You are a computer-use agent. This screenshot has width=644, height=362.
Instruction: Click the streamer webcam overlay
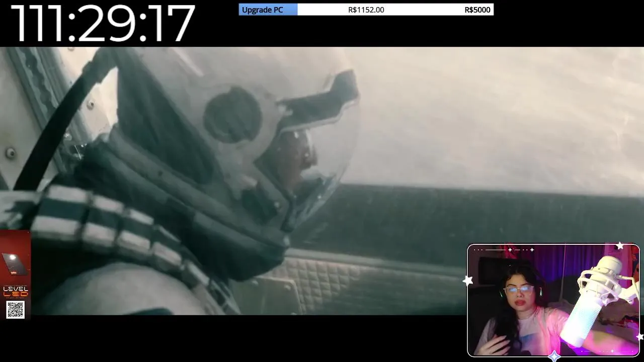[x=553, y=300]
